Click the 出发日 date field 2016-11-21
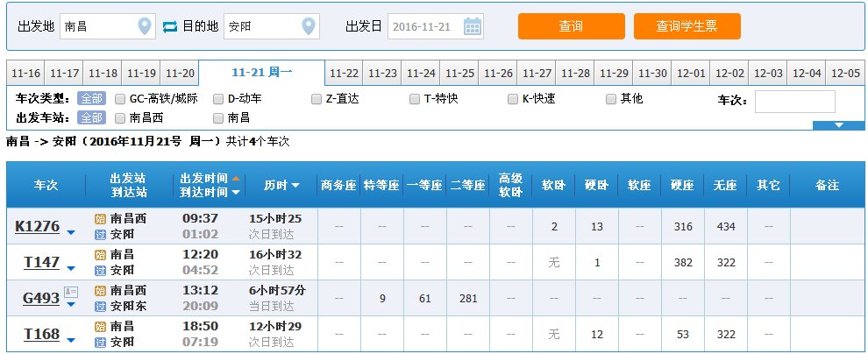The width and height of the screenshot is (868, 354). click(436, 26)
